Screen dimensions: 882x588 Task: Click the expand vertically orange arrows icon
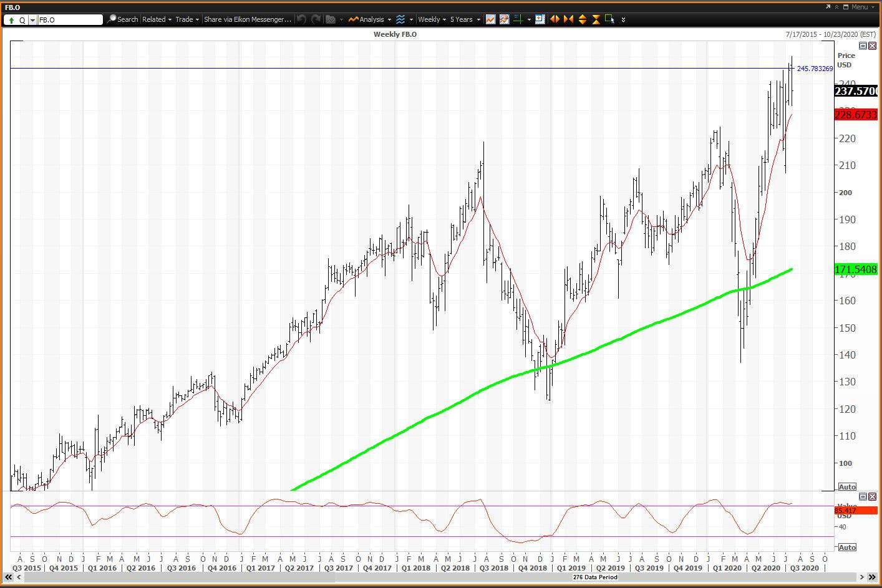coord(582,19)
